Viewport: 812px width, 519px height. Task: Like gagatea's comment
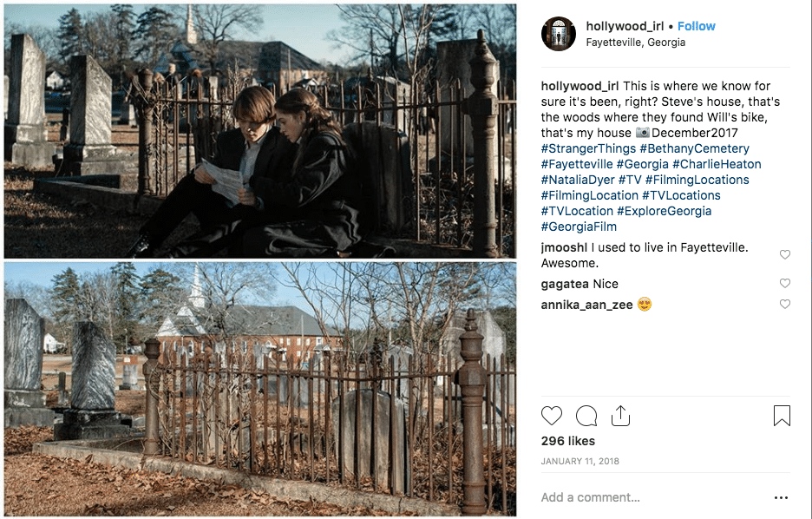[785, 283]
